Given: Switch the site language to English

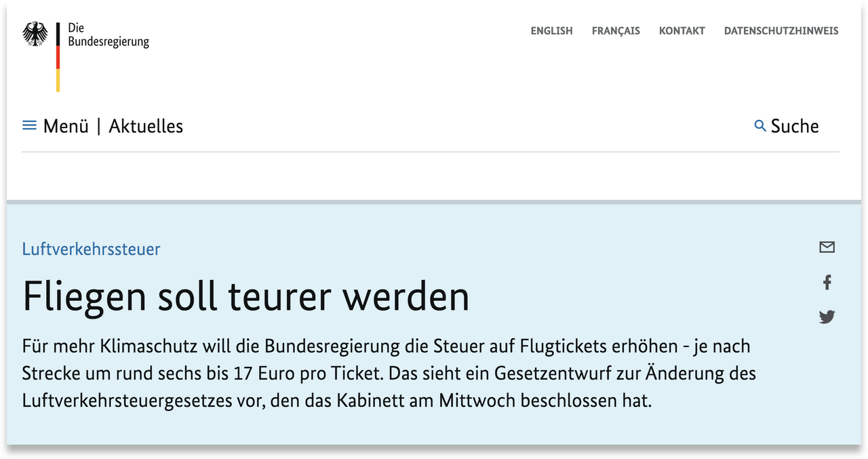Looking at the screenshot, I should (551, 31).
